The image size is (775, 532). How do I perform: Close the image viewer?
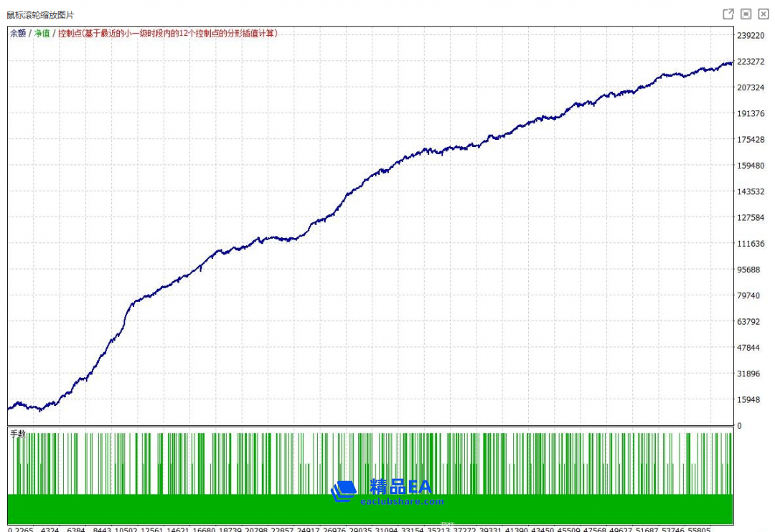point(762,14)
